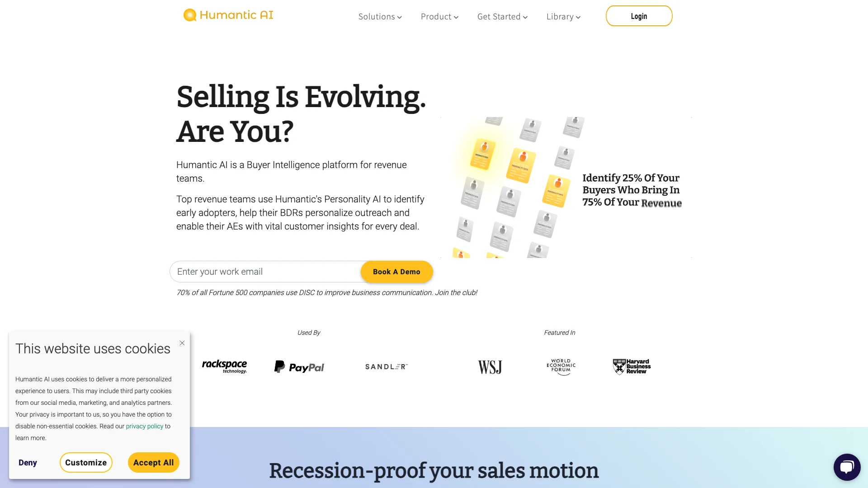The height and width of the screenshot is (488, 868).
Task: Click the Book A Demo button
Action: [x=396, y=272]
